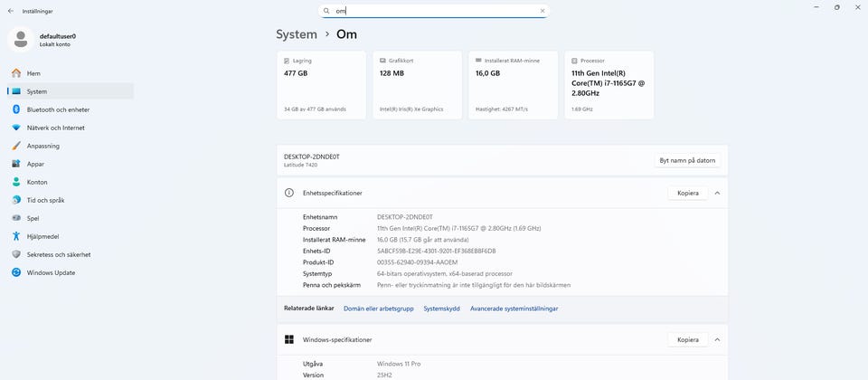Open Nätverk och Internet settings

[71, 128]
